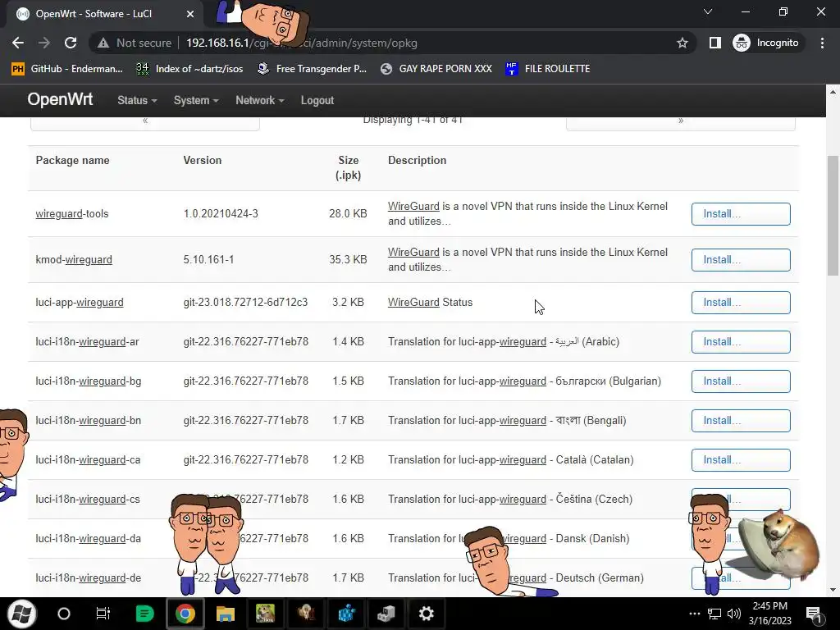Expand the Status menu
840x630 pixels.
pyautogui.click(x=137, y=100)
